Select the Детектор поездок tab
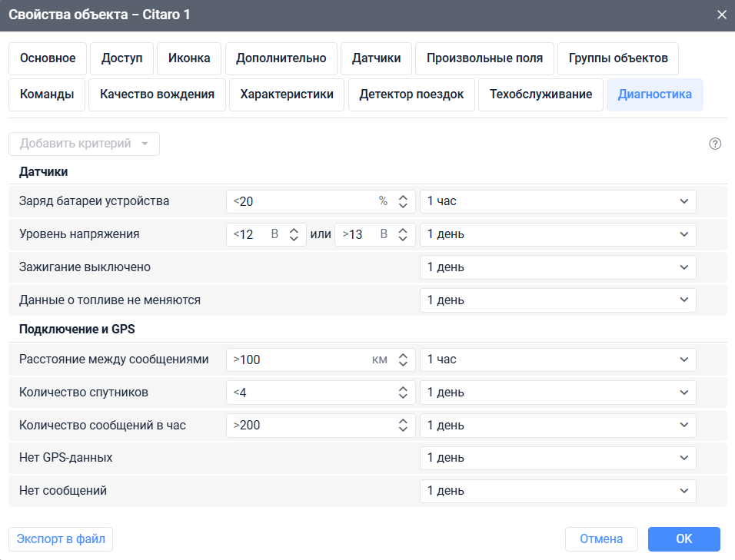 411,94
